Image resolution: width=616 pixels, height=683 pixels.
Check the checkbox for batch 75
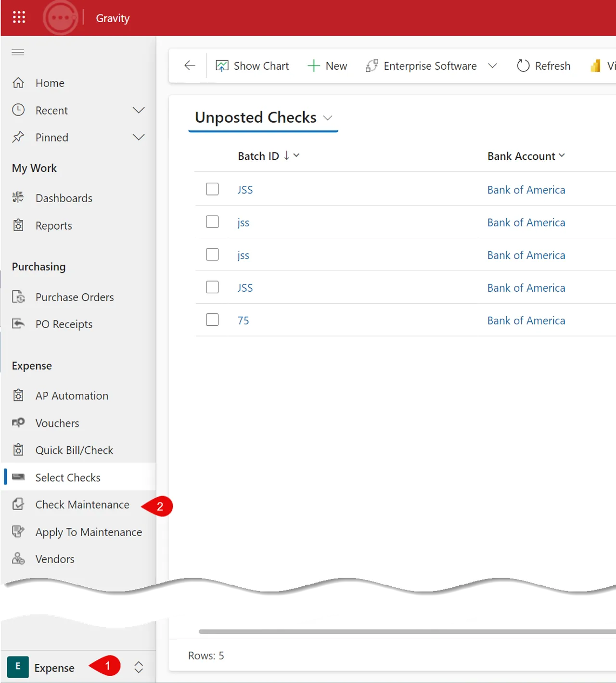(x=212, y=319)
